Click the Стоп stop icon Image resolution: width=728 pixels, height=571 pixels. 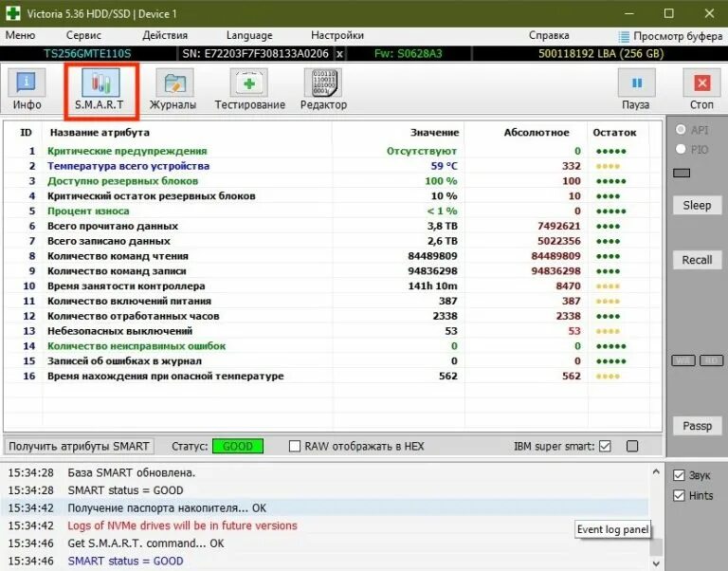pos(701,83)
